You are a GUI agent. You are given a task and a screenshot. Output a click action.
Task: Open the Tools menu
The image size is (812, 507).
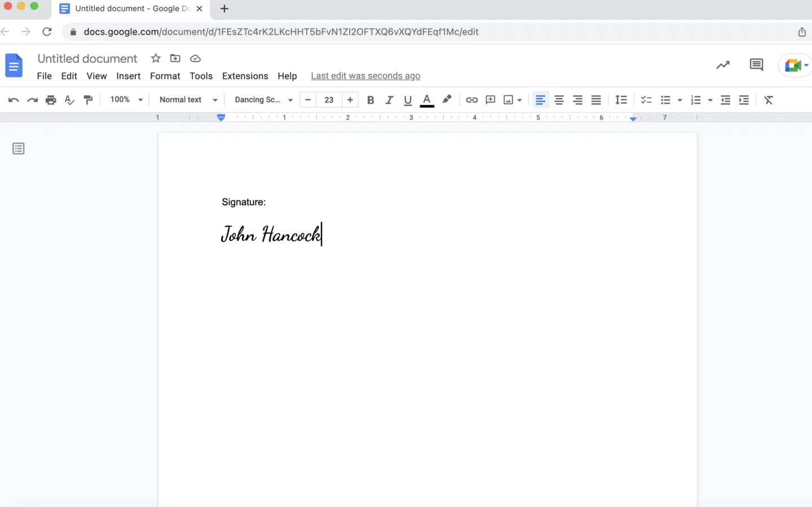(201, 76)
